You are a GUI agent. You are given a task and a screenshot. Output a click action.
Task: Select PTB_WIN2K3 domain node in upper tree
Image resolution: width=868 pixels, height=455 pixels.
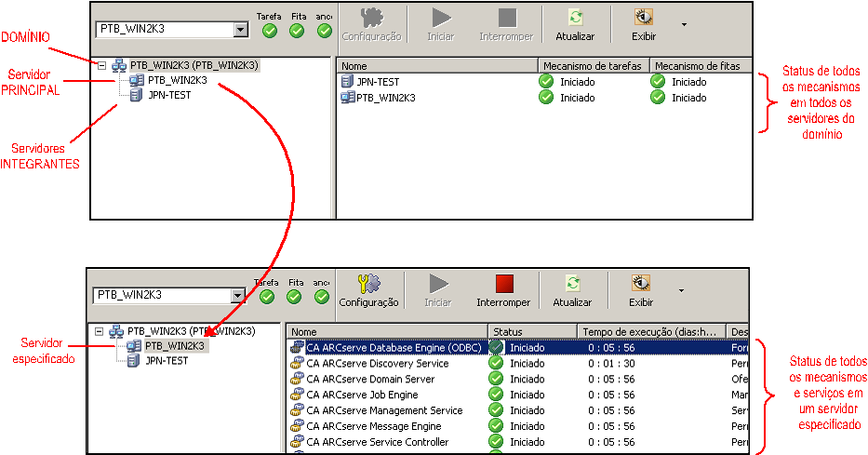click(194, 65)
